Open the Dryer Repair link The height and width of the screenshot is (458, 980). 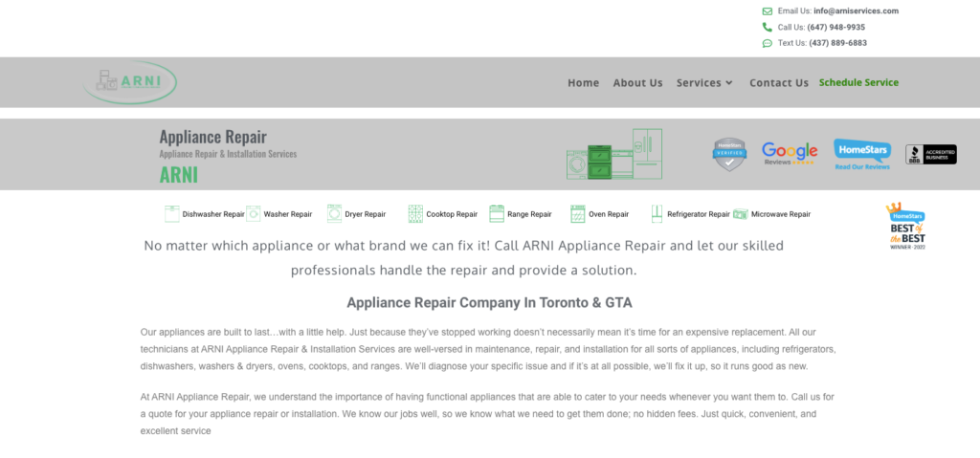365,214
